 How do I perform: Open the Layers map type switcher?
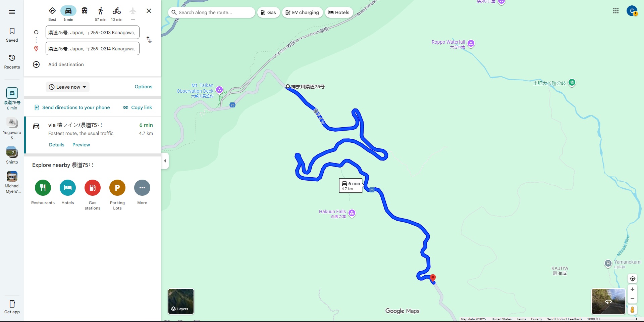pyautogui.click(x=181, y=301)
